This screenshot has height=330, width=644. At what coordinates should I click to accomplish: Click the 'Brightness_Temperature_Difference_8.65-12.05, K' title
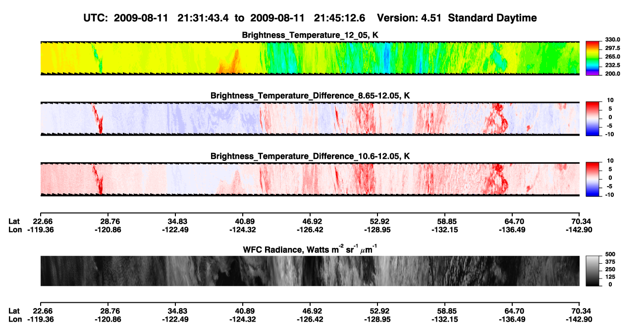(x=310, y=95)
